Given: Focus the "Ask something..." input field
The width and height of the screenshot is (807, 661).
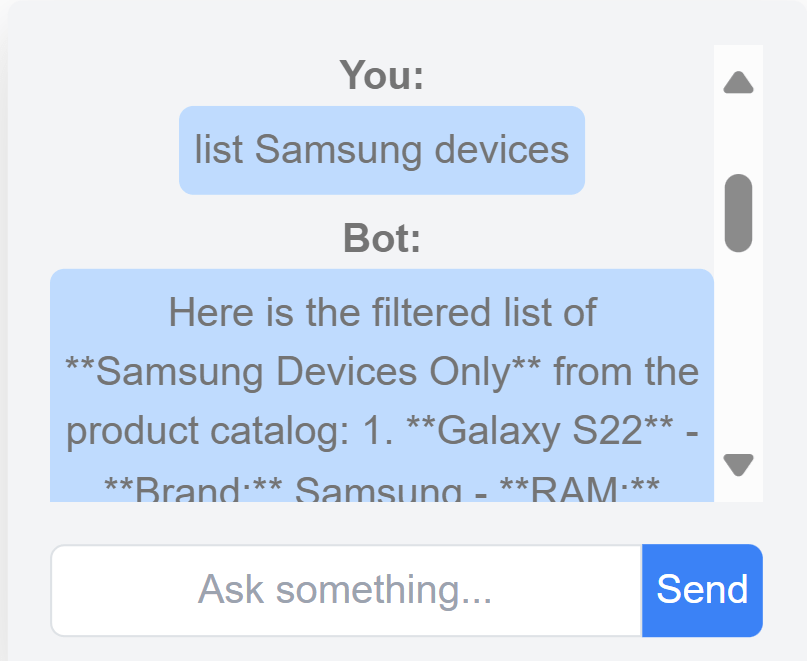Looking at the screenshot, I should [x=346, y=590].
